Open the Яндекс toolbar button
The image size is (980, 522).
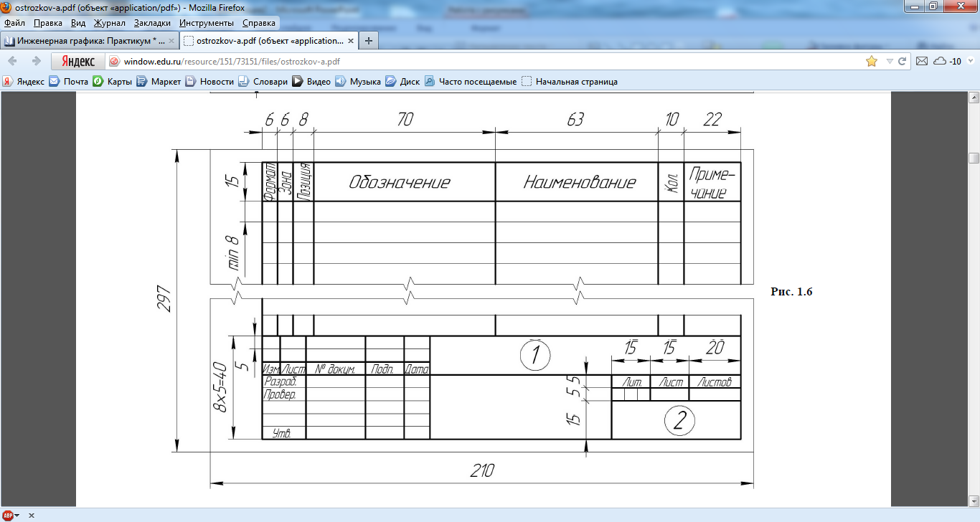click(x=77, y=61)
